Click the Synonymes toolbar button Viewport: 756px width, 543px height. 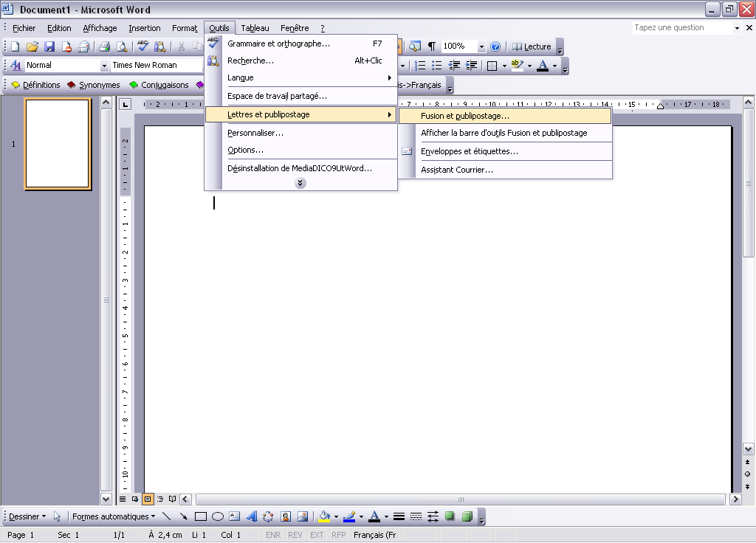pos(93,85)
